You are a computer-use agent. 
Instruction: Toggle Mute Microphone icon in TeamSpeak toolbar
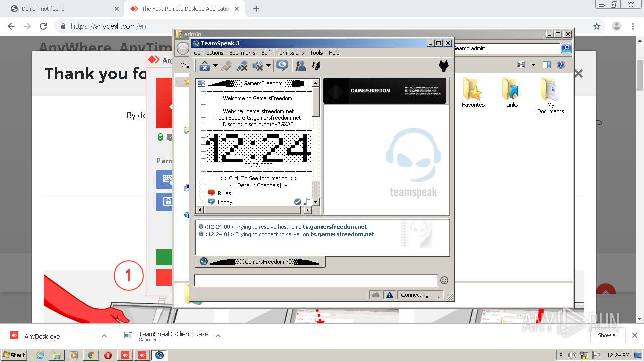[x=242, y=66]
